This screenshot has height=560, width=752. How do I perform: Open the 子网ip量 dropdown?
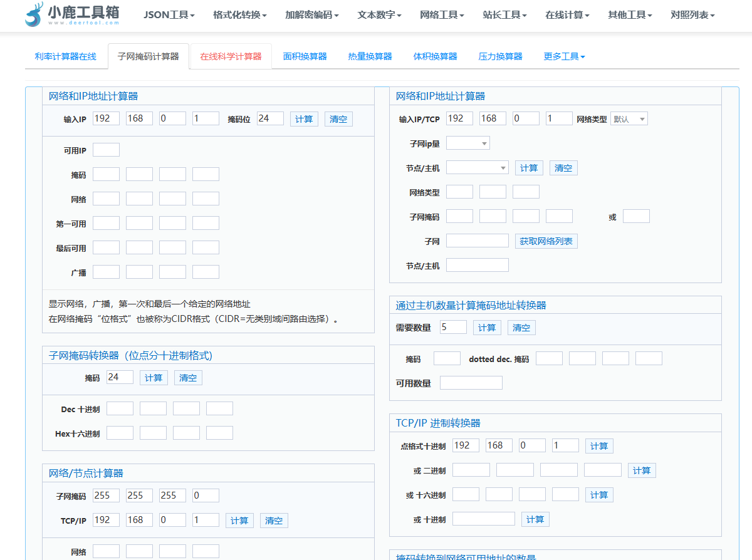pos(468,143)
